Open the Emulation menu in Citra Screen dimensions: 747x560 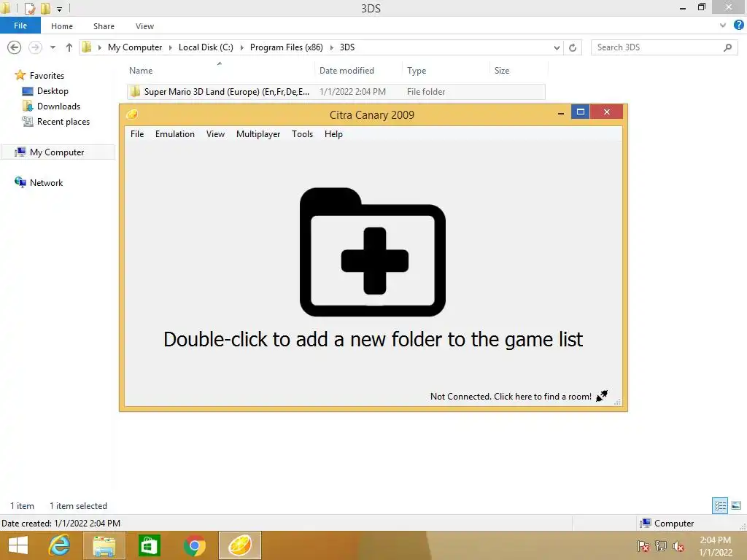click(175, 134)
